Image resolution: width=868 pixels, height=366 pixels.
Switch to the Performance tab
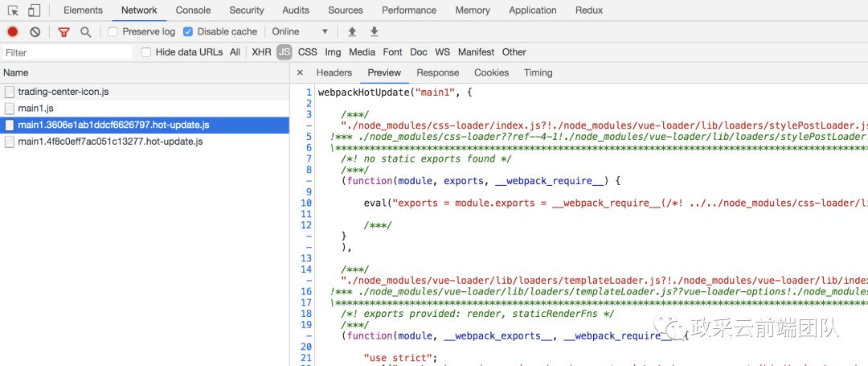[409, 10]
